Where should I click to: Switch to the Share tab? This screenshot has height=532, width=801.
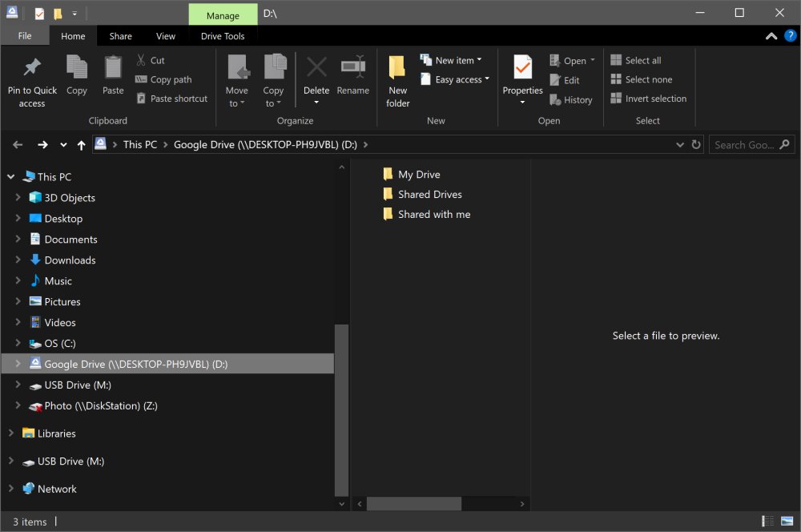pyautogui.click(x=121, y=36)
